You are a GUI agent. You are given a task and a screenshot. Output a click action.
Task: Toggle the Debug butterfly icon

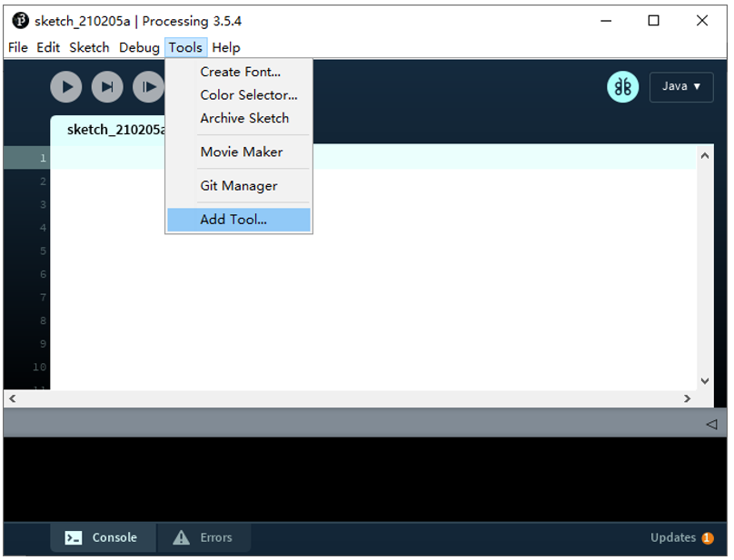[622, 87]
